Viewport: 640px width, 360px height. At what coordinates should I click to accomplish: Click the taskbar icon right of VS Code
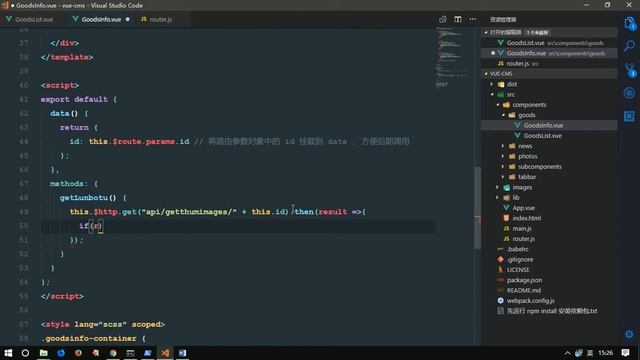point(182,353)
